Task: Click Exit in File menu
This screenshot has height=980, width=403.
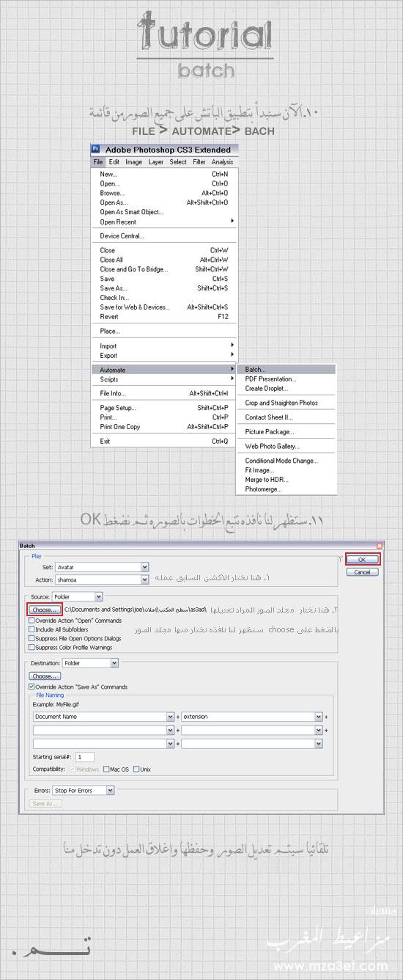Action: tap(164, 442)
